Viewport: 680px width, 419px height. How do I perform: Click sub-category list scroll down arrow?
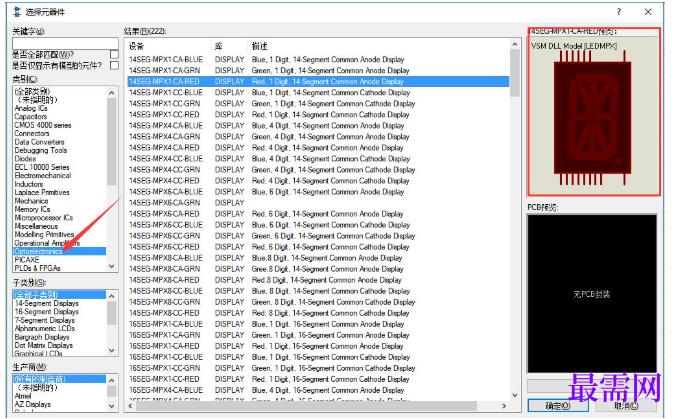pos(111,350)
